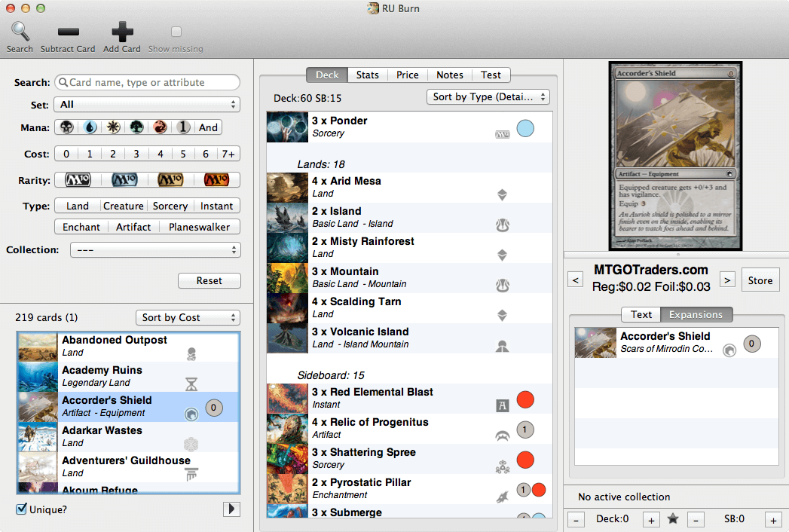This screenshot has height=532, width=789.
Task: Filter by colorless mana 1 symbol
Action: point(184,127)
